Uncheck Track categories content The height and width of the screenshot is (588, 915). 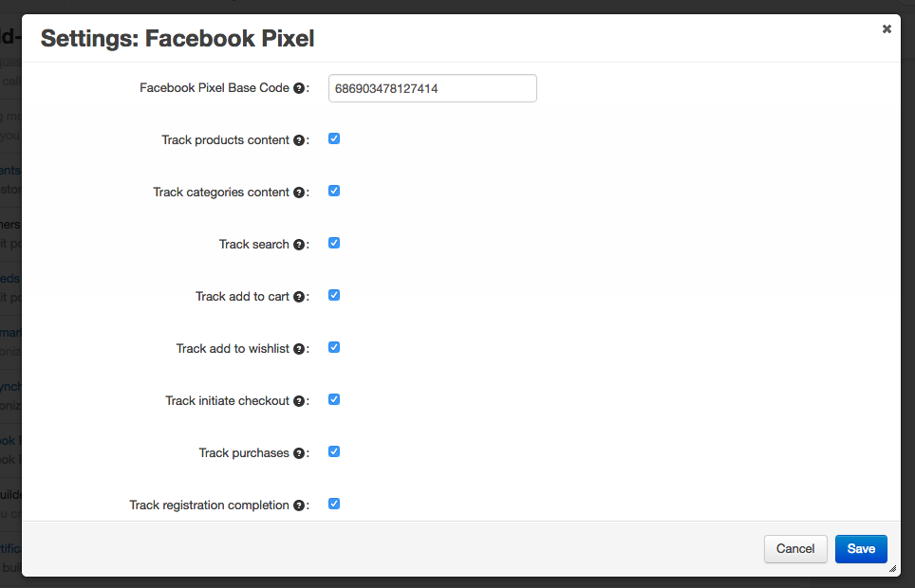(x=334, y=191)
